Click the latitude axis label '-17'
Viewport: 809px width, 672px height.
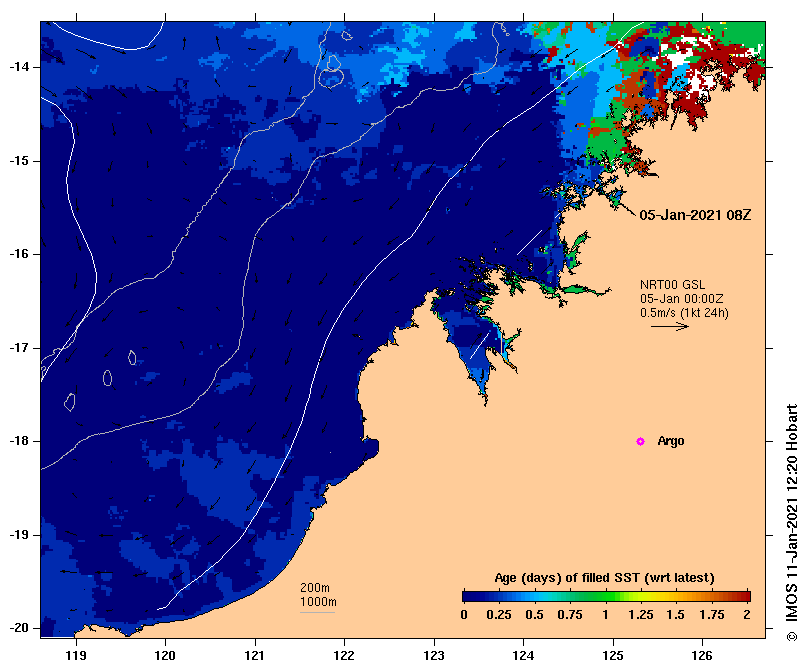pos(19,348)
